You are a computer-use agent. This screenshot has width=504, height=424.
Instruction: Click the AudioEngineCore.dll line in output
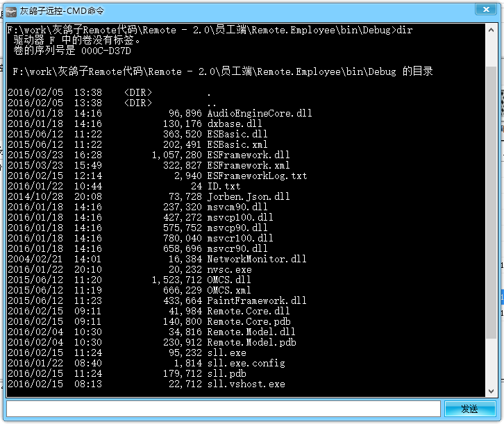[259, 113]
